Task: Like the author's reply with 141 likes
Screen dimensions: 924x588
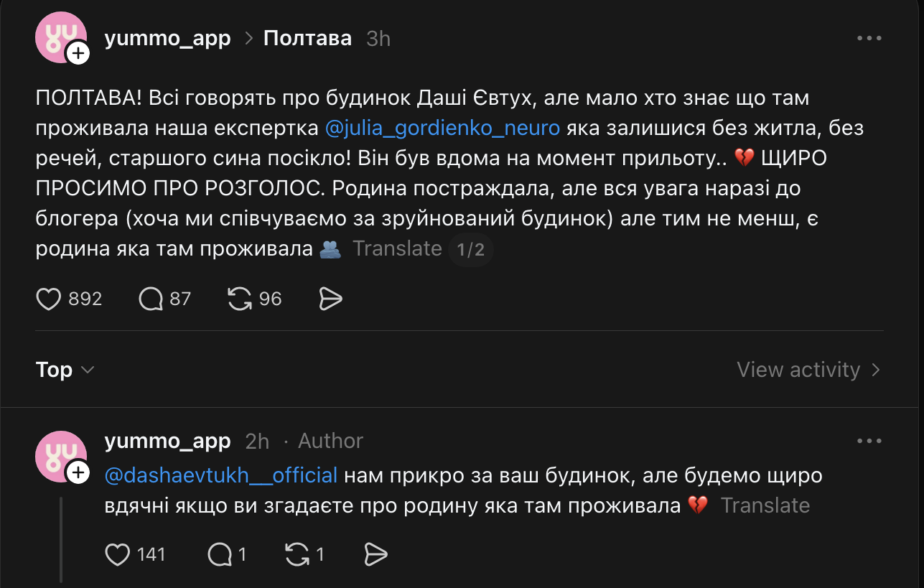Action: coord(117,554)
